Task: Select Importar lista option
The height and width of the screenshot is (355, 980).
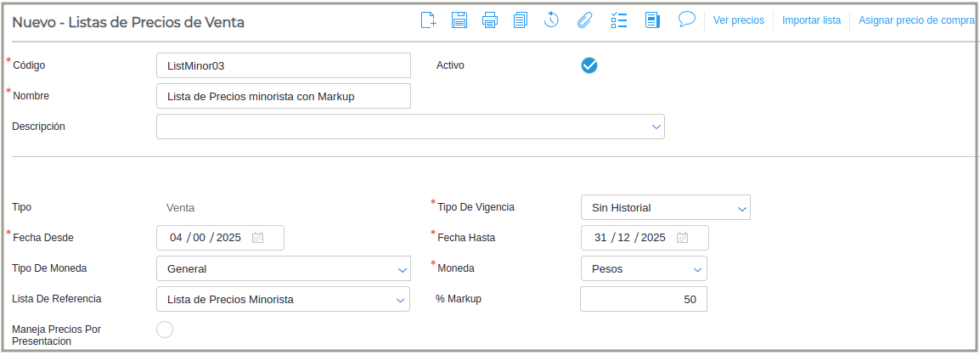Action: pyautogui.click(x=811, y=20)
